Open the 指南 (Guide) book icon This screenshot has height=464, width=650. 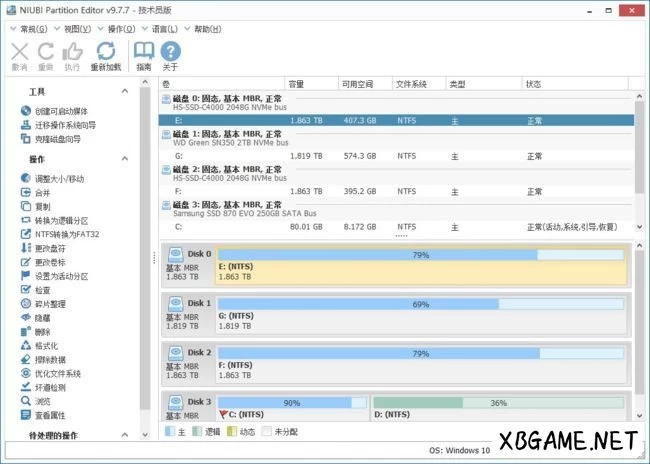144,53
